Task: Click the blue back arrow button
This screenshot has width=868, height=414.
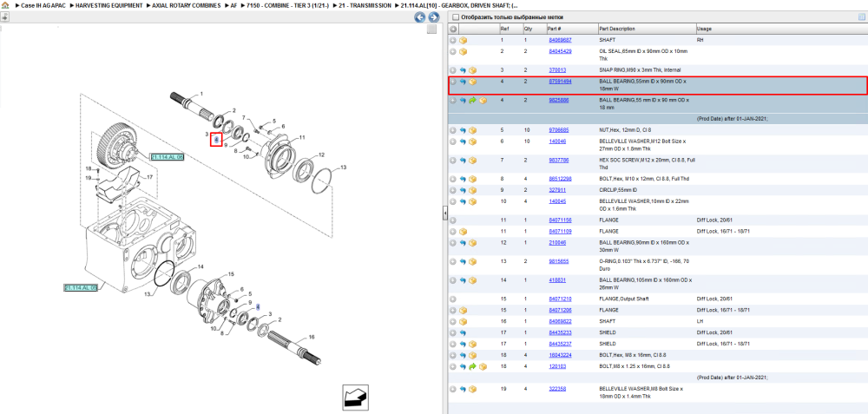Action: (x=420, y=17)
